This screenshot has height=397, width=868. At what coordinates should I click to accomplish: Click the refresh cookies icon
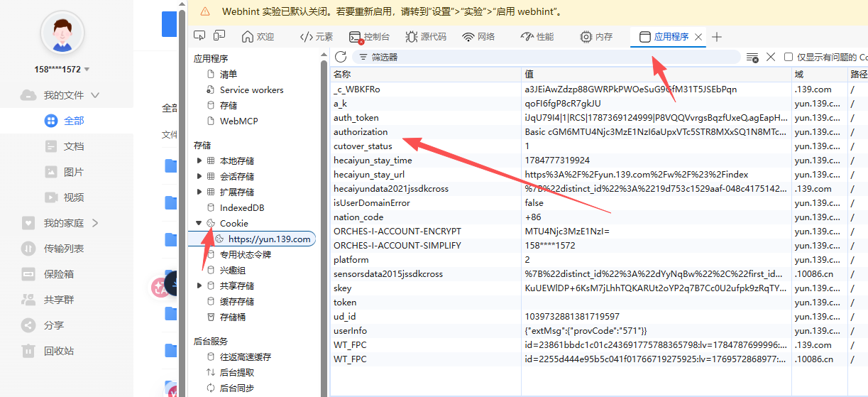341,57
